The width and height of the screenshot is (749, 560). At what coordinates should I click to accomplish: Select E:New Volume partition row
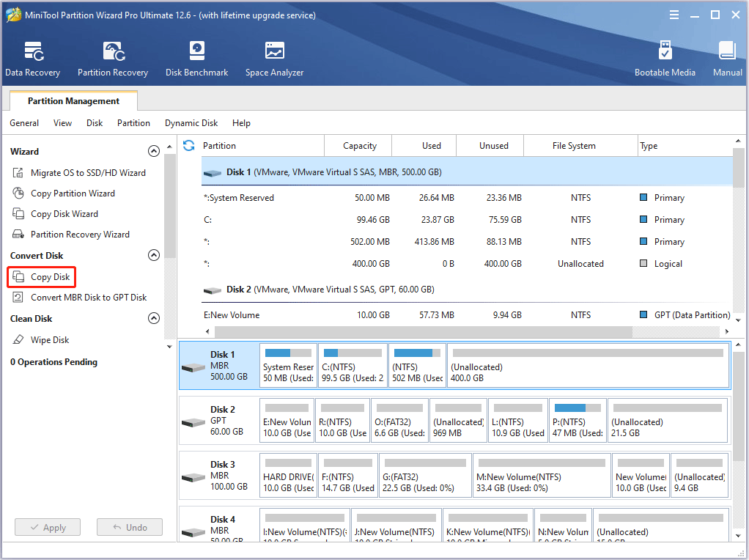pos(467,315)
